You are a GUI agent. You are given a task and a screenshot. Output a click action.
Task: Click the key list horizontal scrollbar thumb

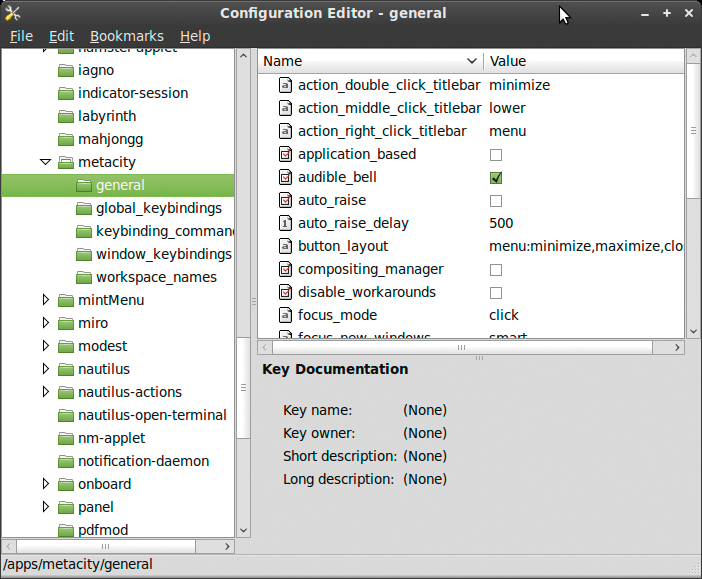pos(462,347)
